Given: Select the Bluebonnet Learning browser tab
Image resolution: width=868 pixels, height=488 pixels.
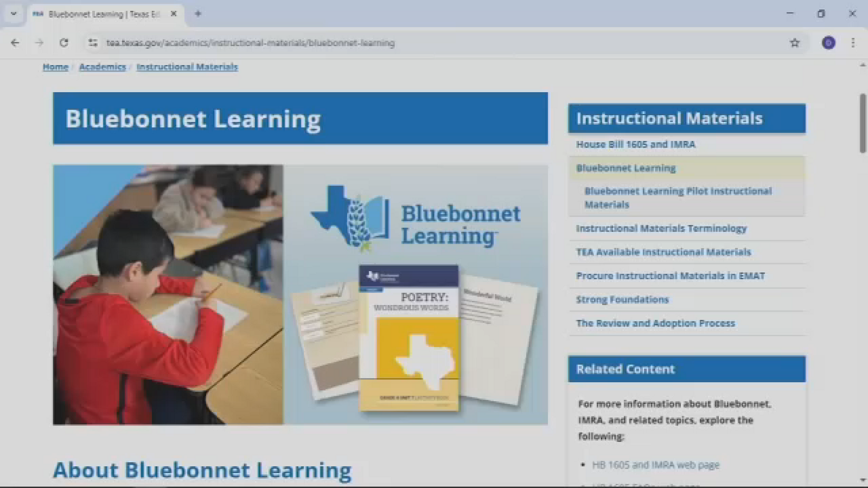Looking at the screenshot, I should [x=106, y=14].
